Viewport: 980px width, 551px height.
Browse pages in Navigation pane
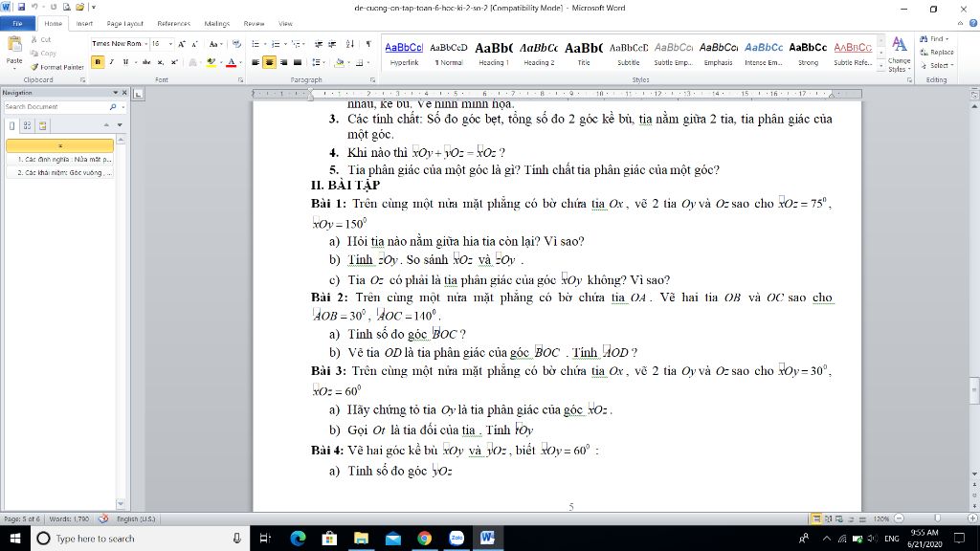(28, 125)
